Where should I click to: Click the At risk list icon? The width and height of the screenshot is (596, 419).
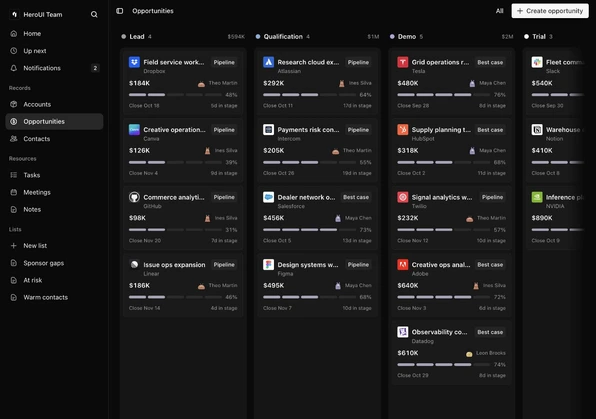[14, 280]
